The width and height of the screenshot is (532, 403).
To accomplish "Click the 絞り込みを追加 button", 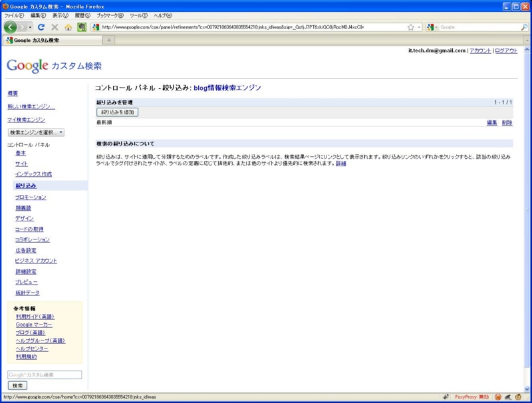I will coord(118,112).
